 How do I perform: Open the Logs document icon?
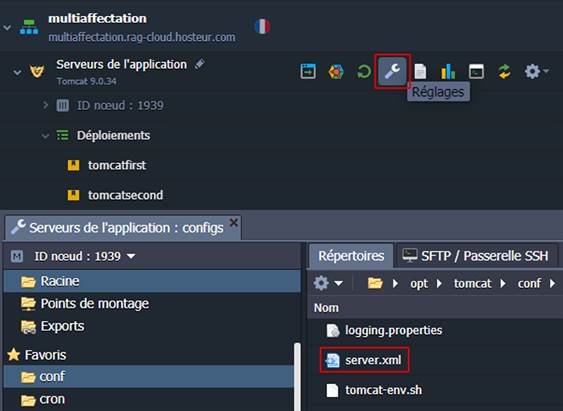(420, 71)
